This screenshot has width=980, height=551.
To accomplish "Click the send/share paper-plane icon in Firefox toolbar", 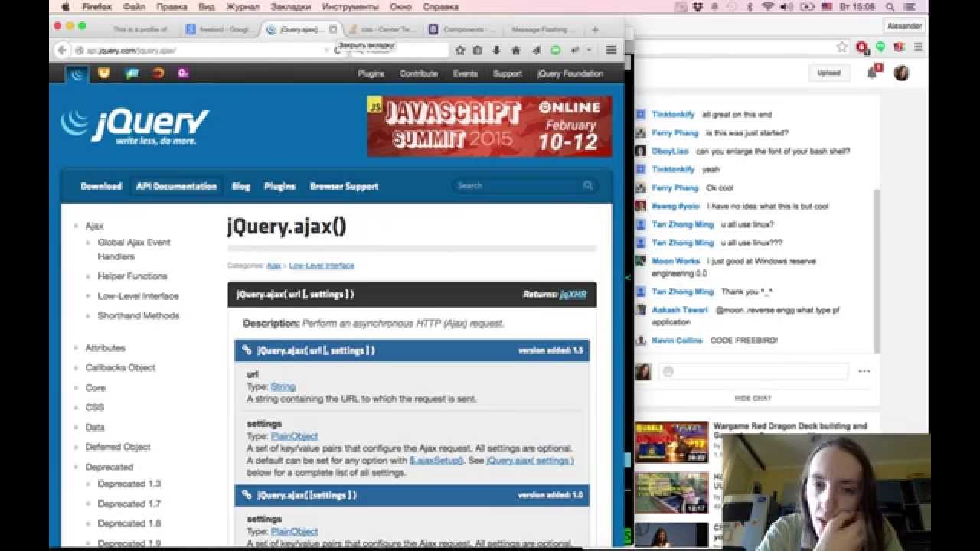I will click(x=536, y=51).
